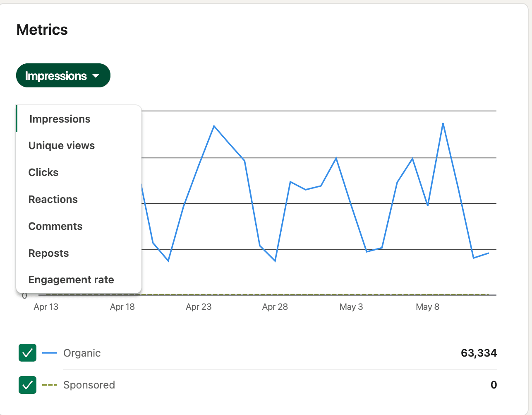The height and width of the screenshot is (415, 532).
Task: Click the chevron arrow on the Impressions button
Action: click(x=96, y=76)
